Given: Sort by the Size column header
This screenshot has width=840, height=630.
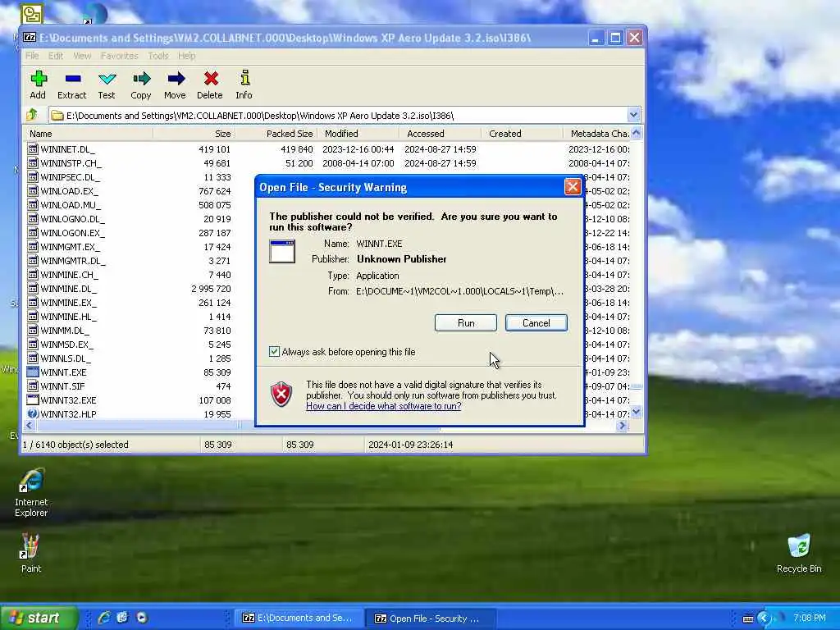Looking at the screenshot, I should pos(194,134).
